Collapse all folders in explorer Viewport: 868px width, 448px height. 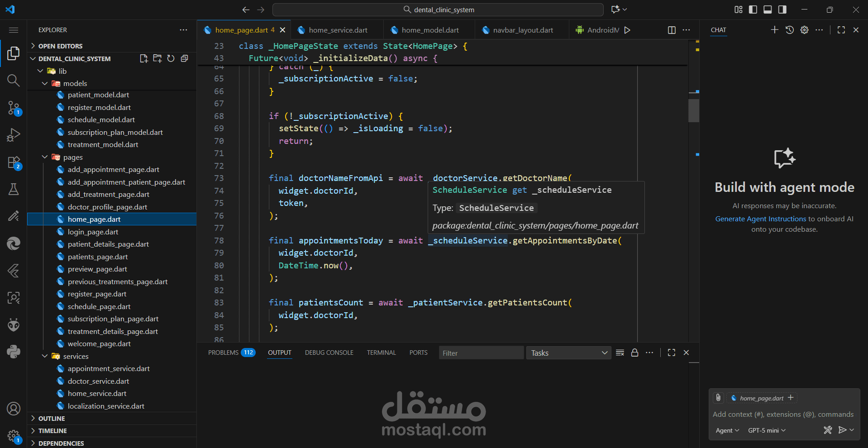point(184,58)
